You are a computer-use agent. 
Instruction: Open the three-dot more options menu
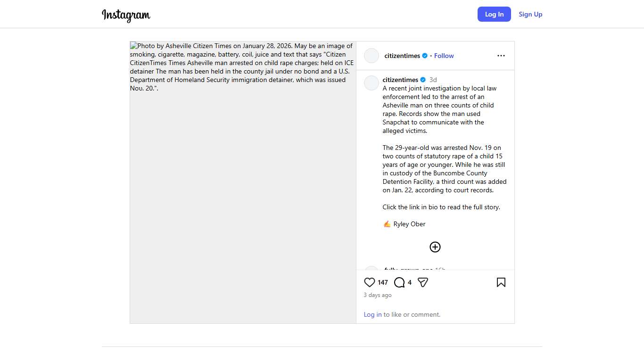pos(501,56)
